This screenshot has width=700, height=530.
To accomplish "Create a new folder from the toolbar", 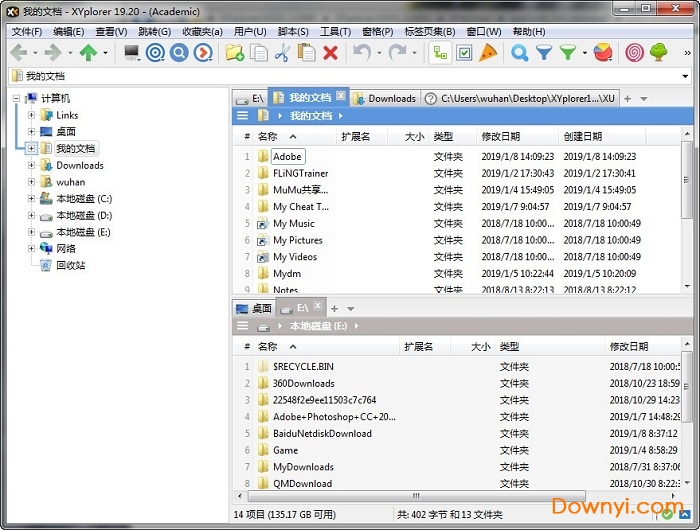I will click(x=234, y=53).
